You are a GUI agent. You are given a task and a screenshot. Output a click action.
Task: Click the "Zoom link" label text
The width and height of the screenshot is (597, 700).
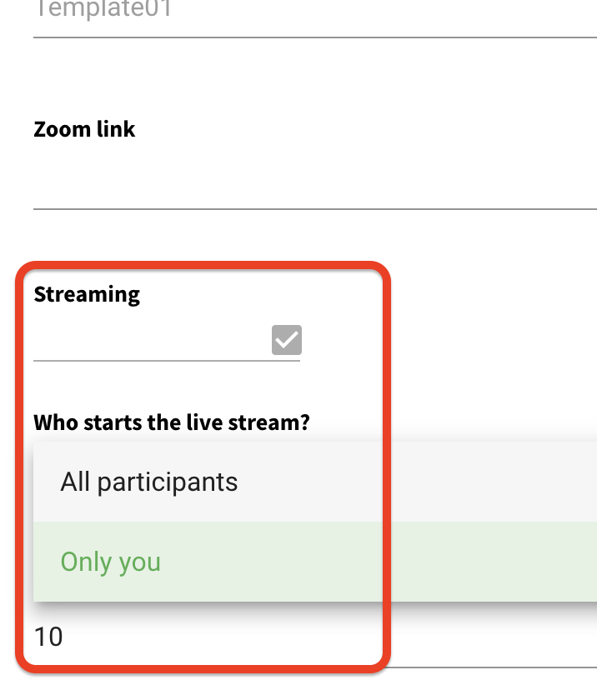pyautogui.click(x=84, y=129)
